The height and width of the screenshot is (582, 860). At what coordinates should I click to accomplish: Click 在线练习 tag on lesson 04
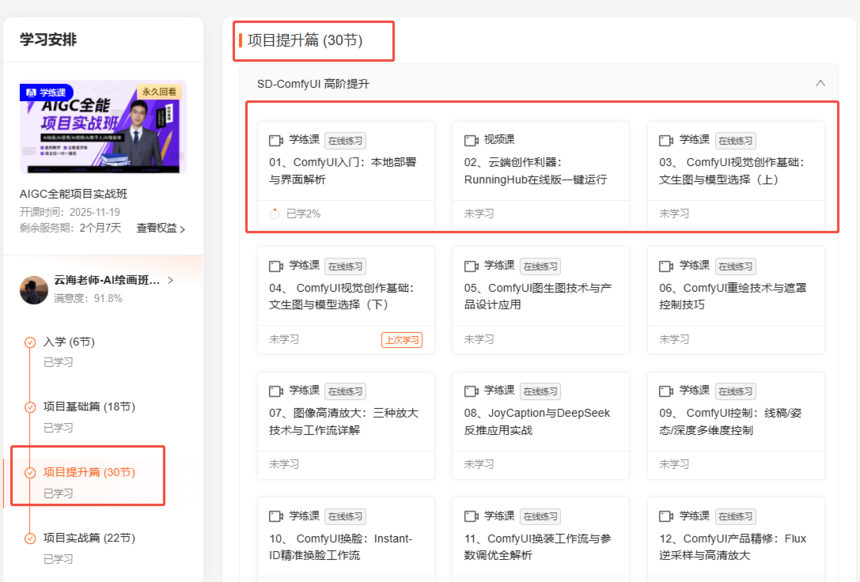(346, 267)
